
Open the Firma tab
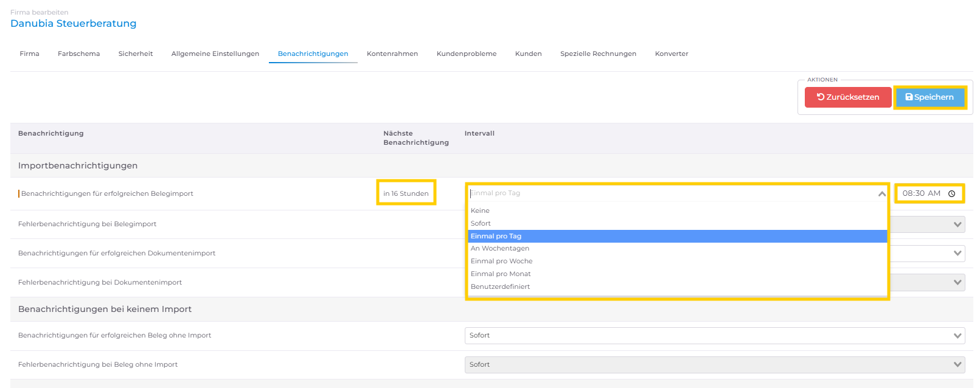click(x=29, y=54)
